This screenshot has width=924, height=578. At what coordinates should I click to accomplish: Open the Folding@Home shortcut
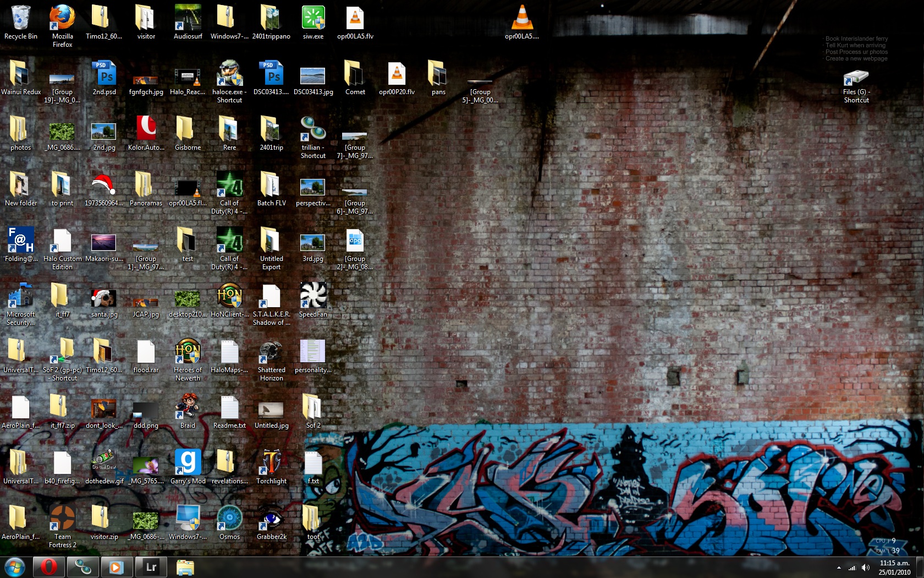click(21, 241)
